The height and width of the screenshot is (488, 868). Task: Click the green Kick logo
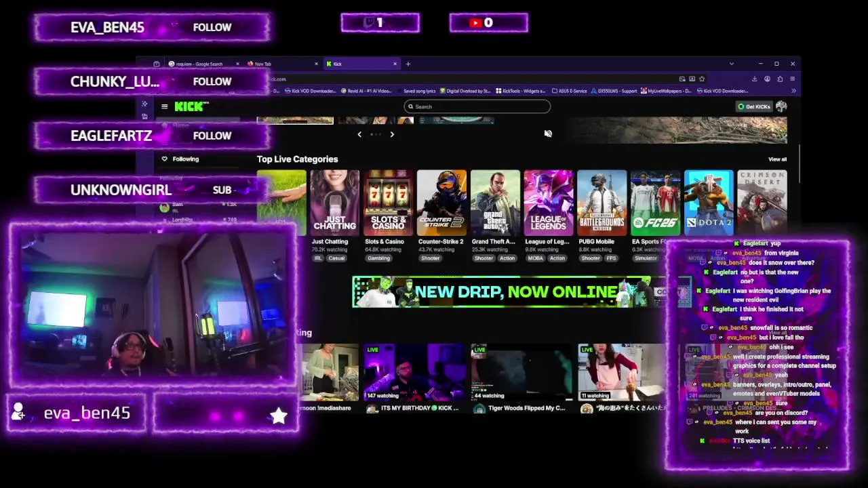(191, 106)
